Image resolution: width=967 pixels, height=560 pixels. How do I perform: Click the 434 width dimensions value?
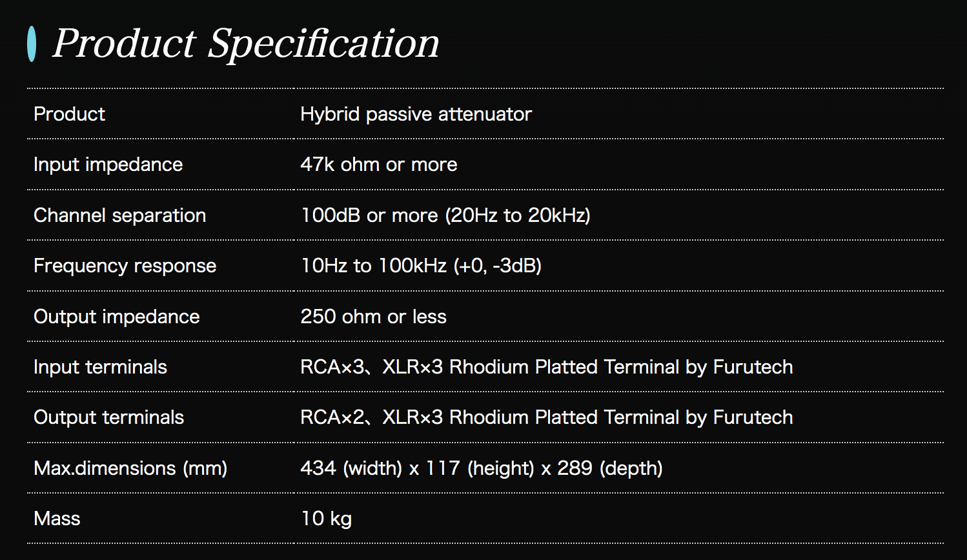(x=481, y=468)
